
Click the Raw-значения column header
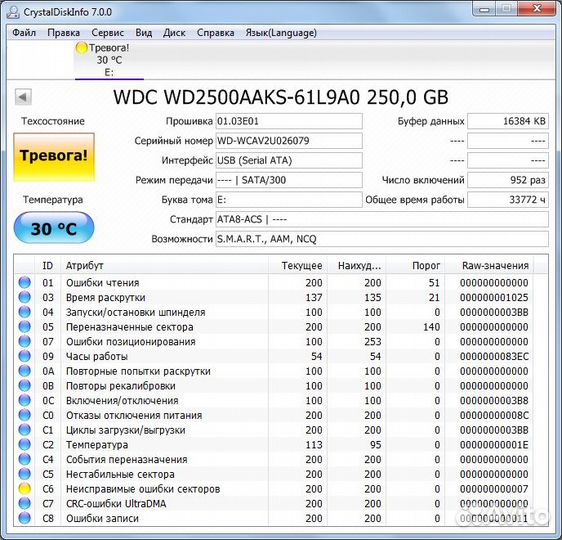[x=489, y=266]
